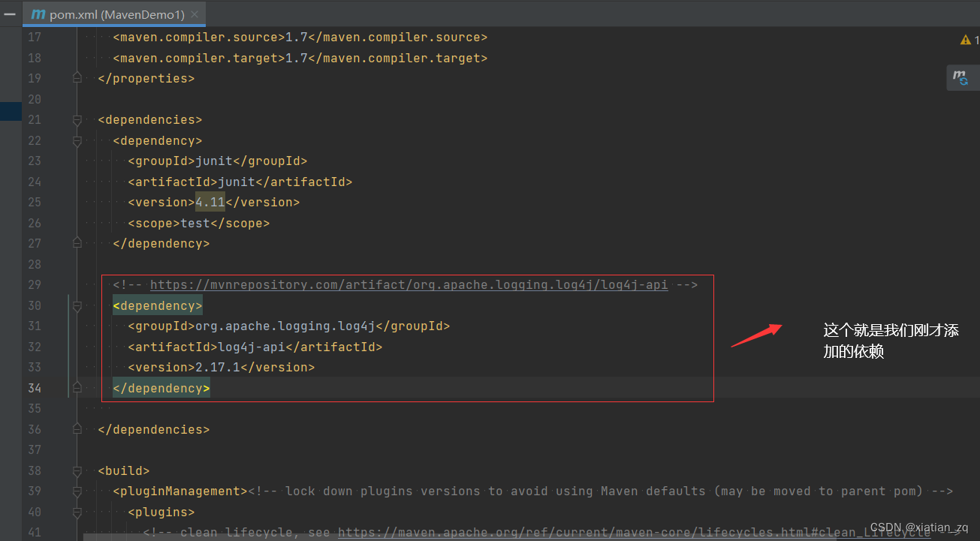Screen dimensions: 980x541
Task: Click the </properties> closing tag
Action: point(146,78)
